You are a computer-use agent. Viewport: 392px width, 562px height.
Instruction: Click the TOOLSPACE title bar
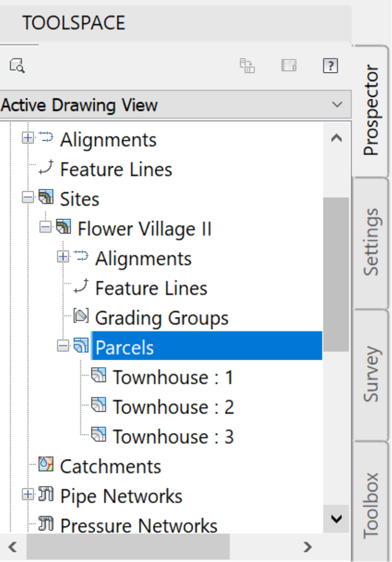pos(176,22)
